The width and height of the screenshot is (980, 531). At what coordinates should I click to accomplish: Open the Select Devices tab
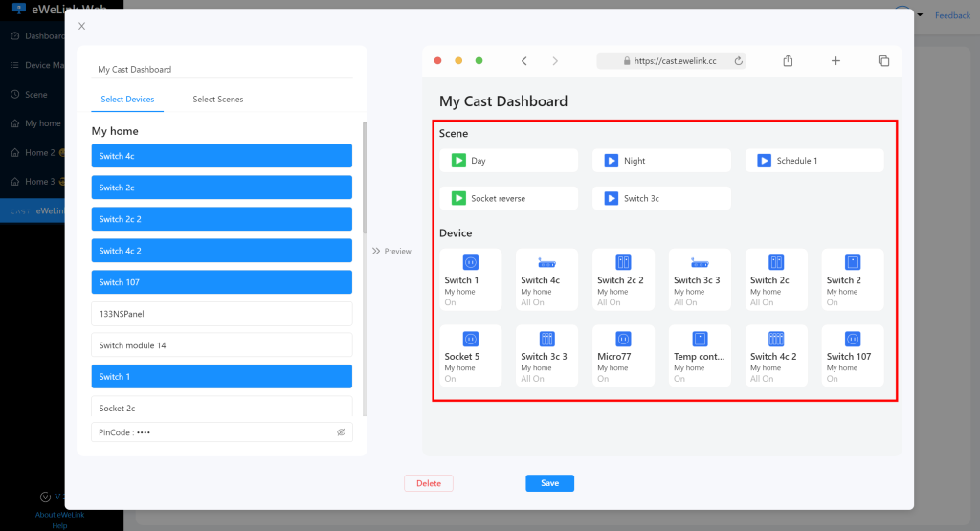point(127,100)
